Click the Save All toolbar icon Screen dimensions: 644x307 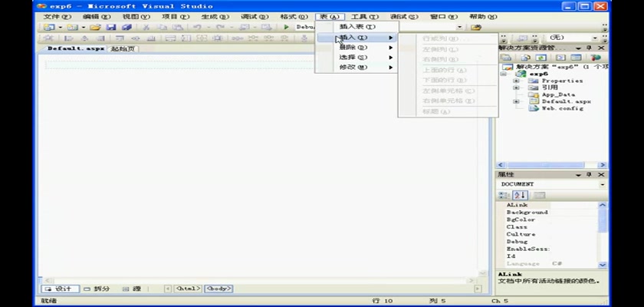[127, 27]
